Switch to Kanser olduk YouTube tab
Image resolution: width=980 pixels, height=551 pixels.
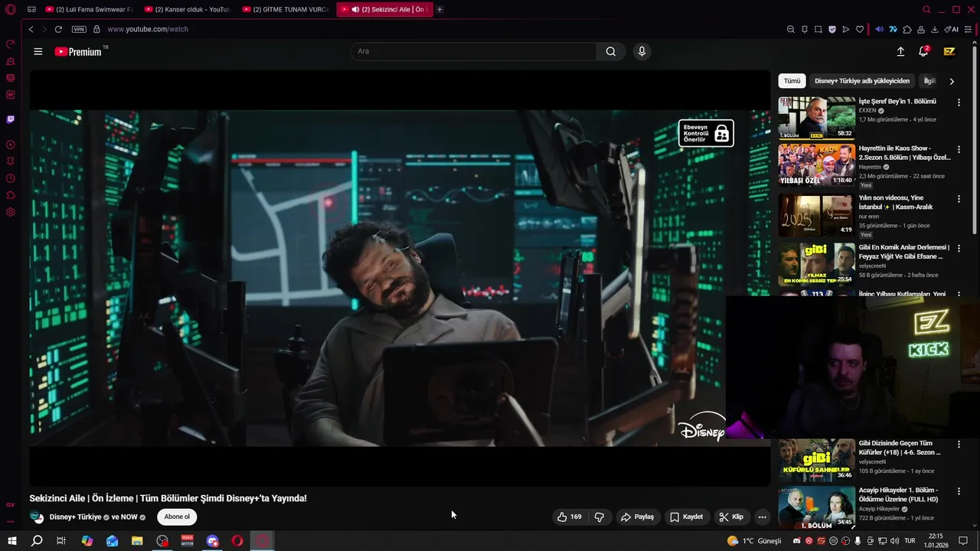tap(188, 9)
